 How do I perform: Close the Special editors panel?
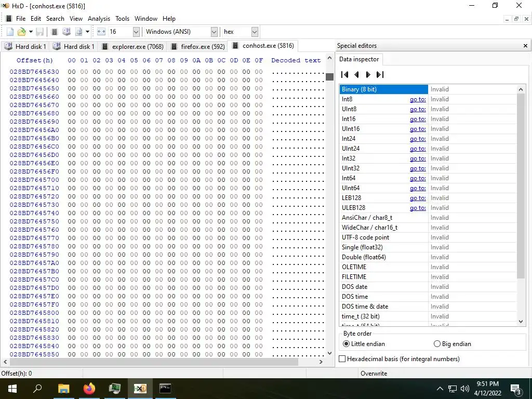pyautogui.click(x=525, y=46)
